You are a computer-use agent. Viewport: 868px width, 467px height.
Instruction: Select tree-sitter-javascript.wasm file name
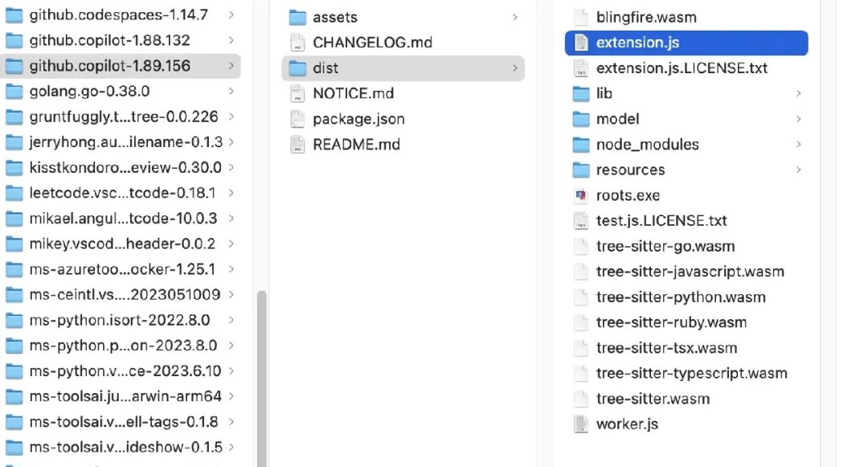click(x=690, y=272)
